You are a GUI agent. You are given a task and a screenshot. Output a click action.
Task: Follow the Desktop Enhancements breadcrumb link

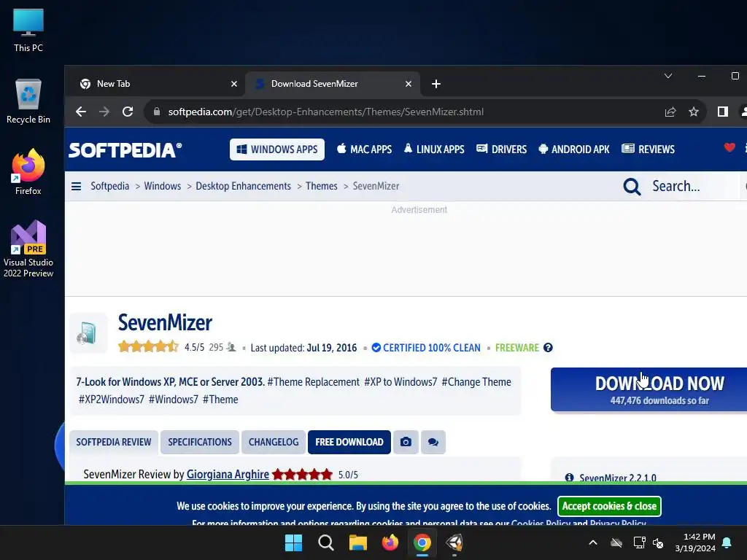click(x=243, y=186)
